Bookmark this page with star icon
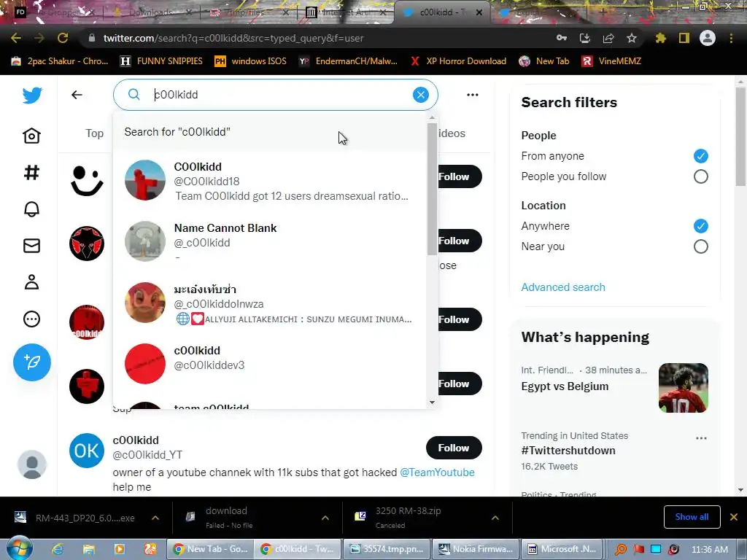Screen dimensions: 747x560 pyautogui.click(x=632, y=38)
